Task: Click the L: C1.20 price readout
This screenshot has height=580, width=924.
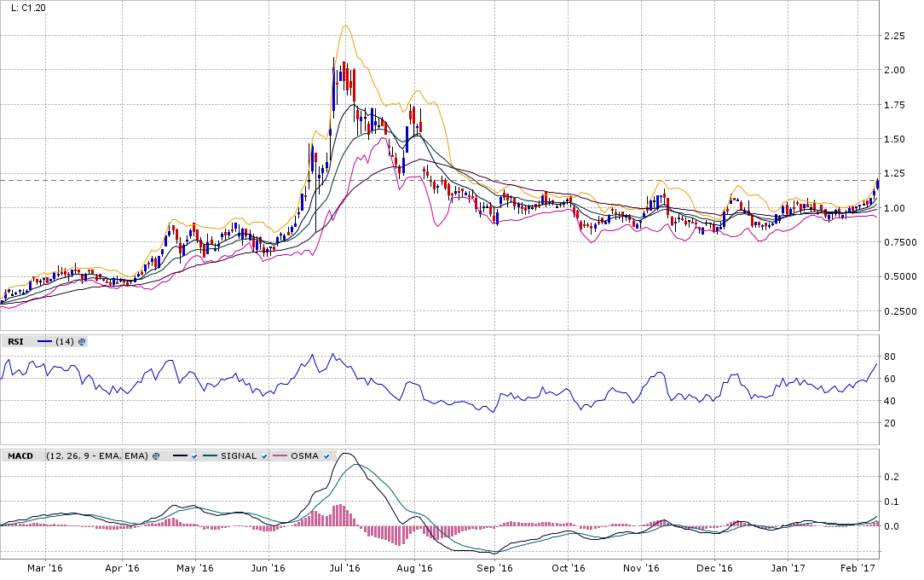Action: tap(28, 8)
